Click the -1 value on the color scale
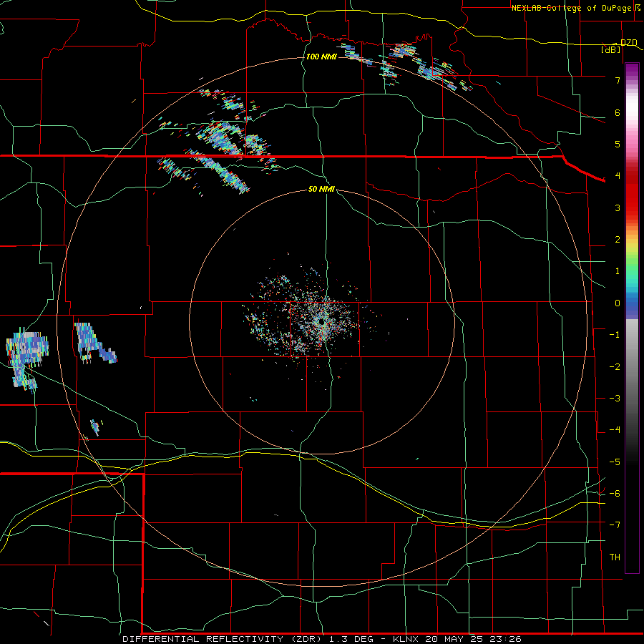The height and width of the screenshot is (644, 644). (x=615, y=335)
